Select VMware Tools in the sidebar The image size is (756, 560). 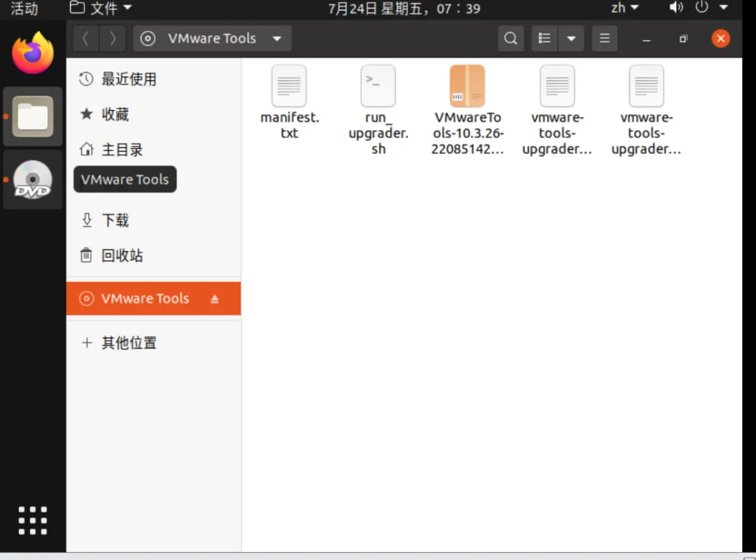[153, 299]
